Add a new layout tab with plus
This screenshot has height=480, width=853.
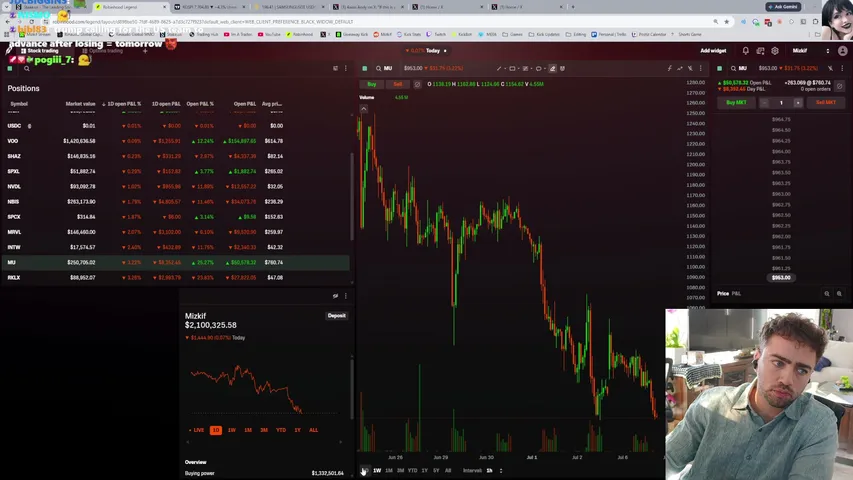[x=145, y=51]
